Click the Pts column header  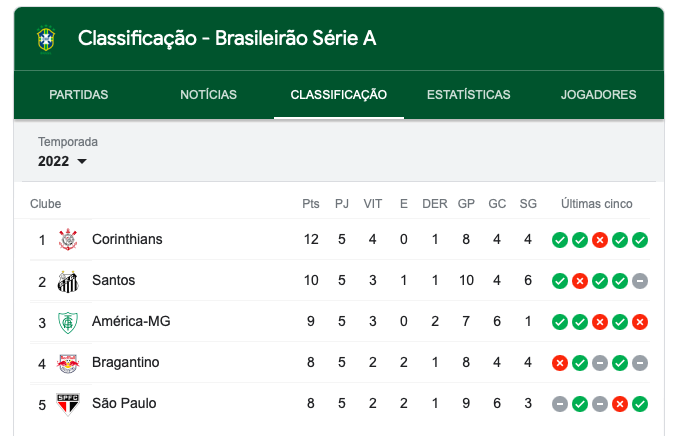pyautogui.click(x=311, y=204)
